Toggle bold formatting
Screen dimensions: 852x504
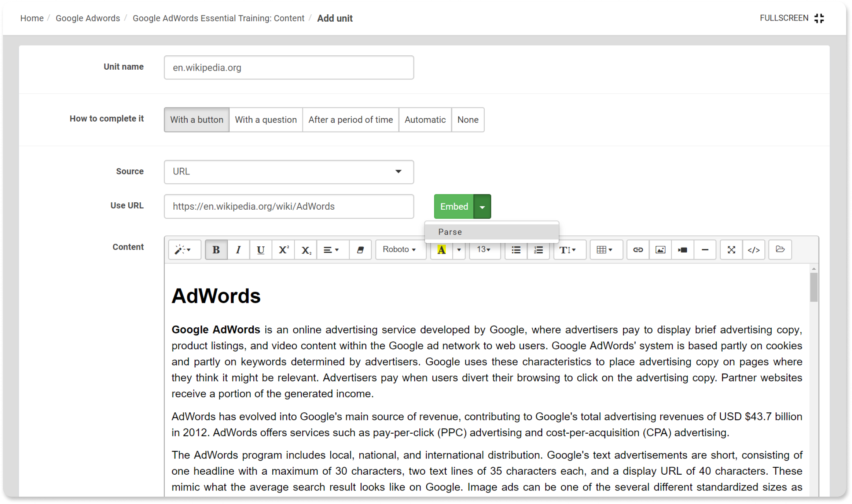click(x=216, y=250)
